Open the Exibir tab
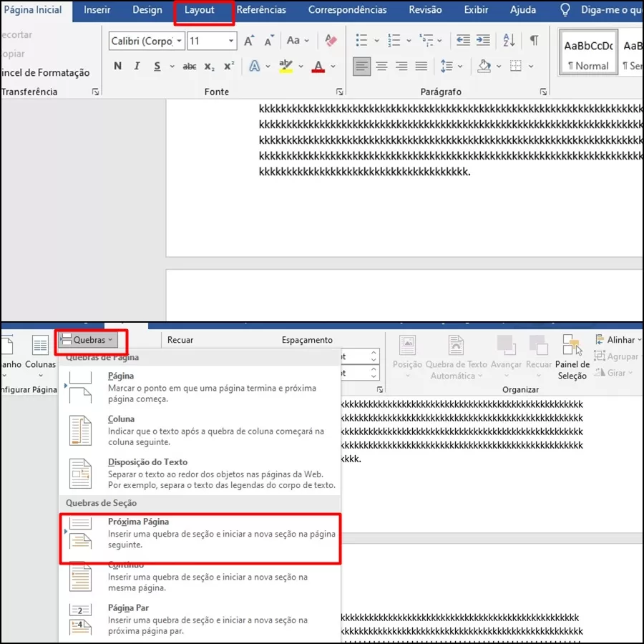Screen dimensions: 644x644 pyautogui.click(x=476, y=10)
